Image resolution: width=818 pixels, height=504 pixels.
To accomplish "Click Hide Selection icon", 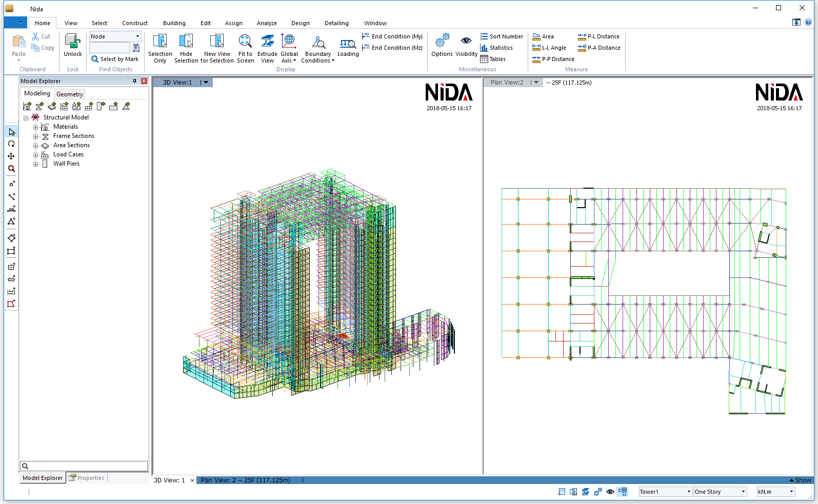I will 186,41.
